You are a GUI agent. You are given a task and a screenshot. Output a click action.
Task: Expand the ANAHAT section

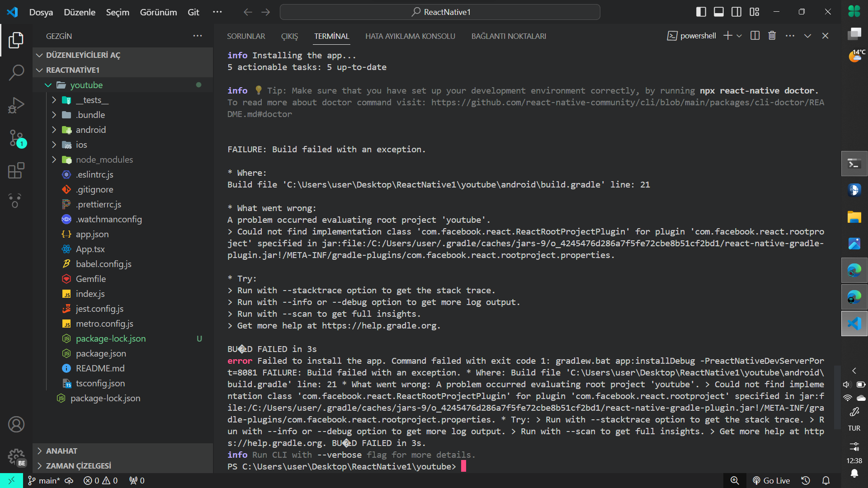[61, 451]
